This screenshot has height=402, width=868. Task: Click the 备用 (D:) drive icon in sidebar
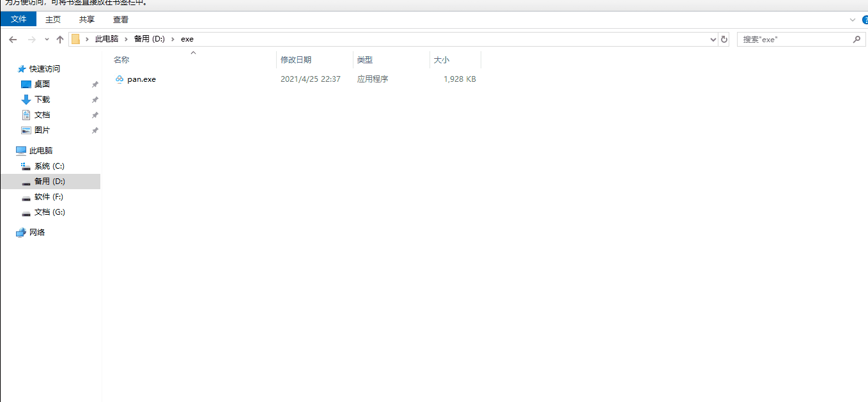point(26,182)
